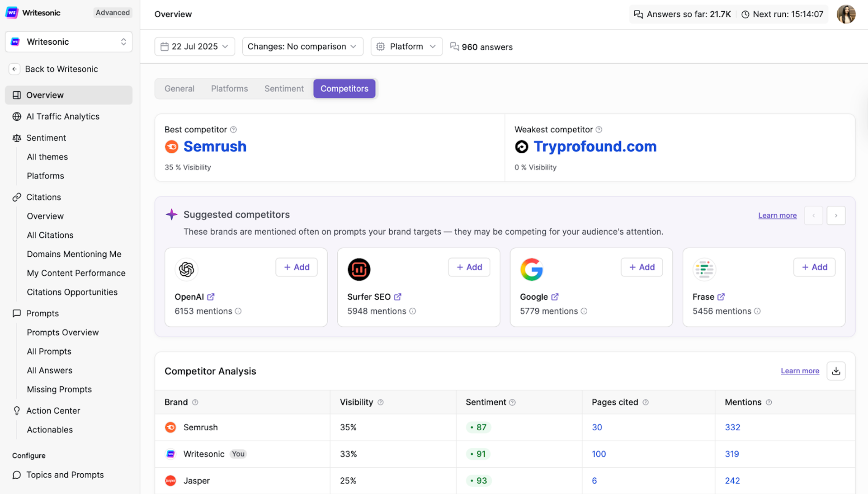
Task: Click the Back to Writesonic arrow icon
Action: 14,69
